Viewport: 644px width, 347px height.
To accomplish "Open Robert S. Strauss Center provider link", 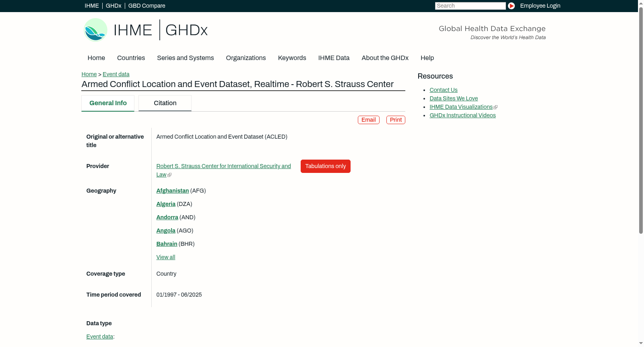I will pyautogui.click(x=223, y=166).
